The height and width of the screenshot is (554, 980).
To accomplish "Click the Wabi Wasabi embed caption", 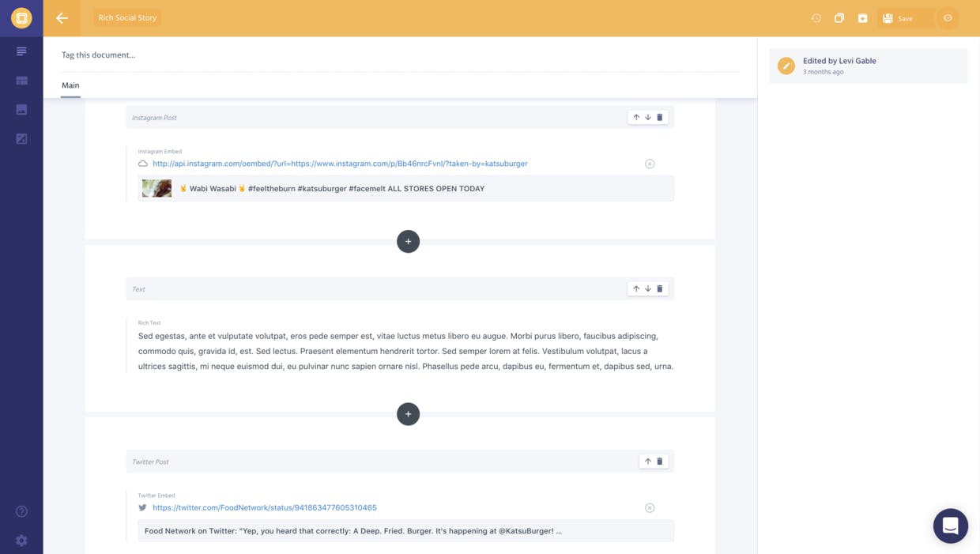I will (332, 189).
